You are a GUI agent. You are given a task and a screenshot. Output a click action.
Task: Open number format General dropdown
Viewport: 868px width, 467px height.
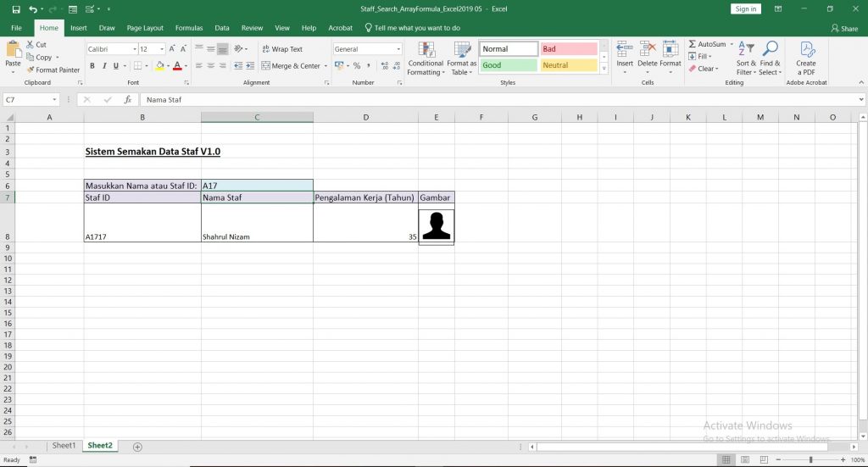point(398,49)
